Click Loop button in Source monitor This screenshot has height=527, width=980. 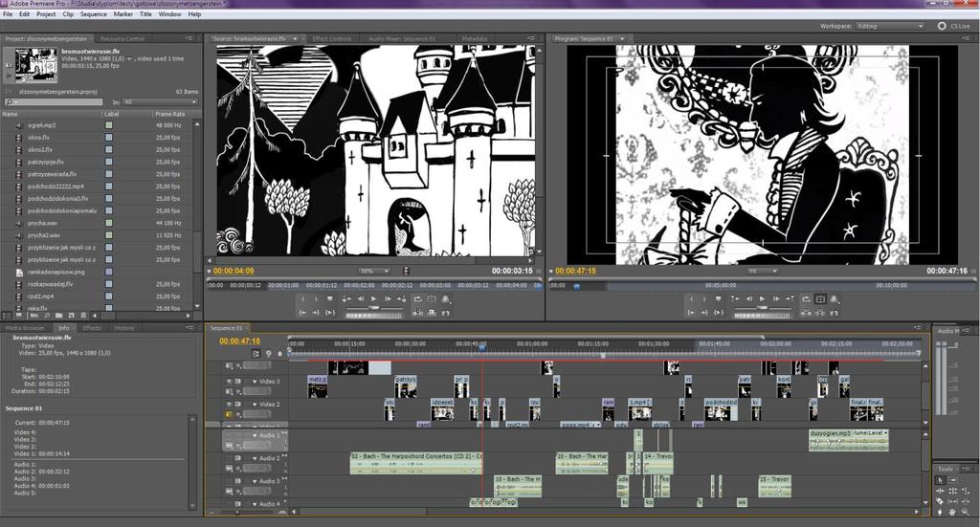[417, 299]
